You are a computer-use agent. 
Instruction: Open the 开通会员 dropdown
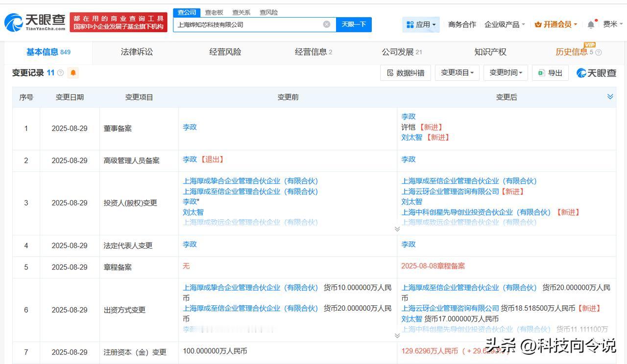(556, 24)
